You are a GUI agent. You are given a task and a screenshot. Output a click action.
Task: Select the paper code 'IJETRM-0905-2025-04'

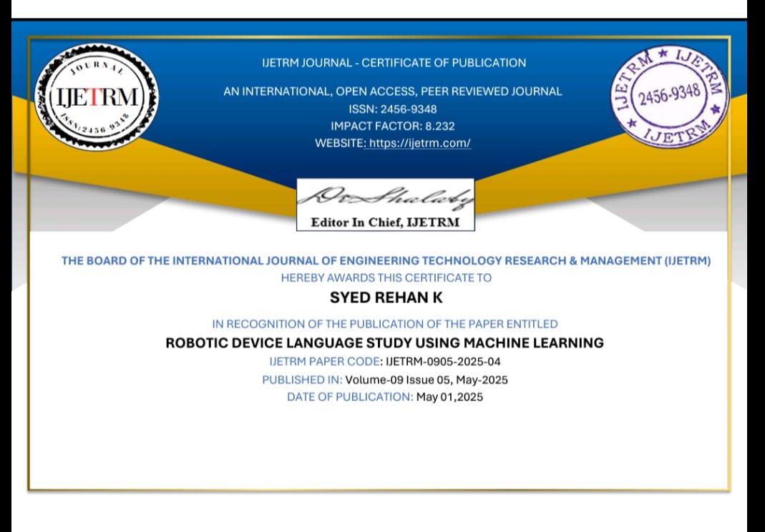(x=443, y=362)
